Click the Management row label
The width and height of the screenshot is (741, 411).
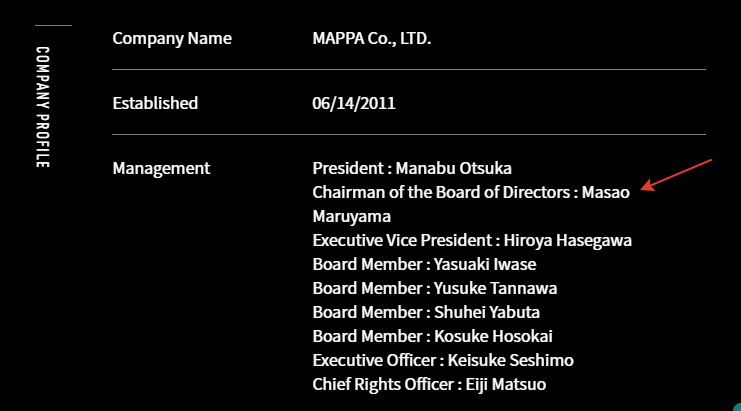click(x=161, y=168)
